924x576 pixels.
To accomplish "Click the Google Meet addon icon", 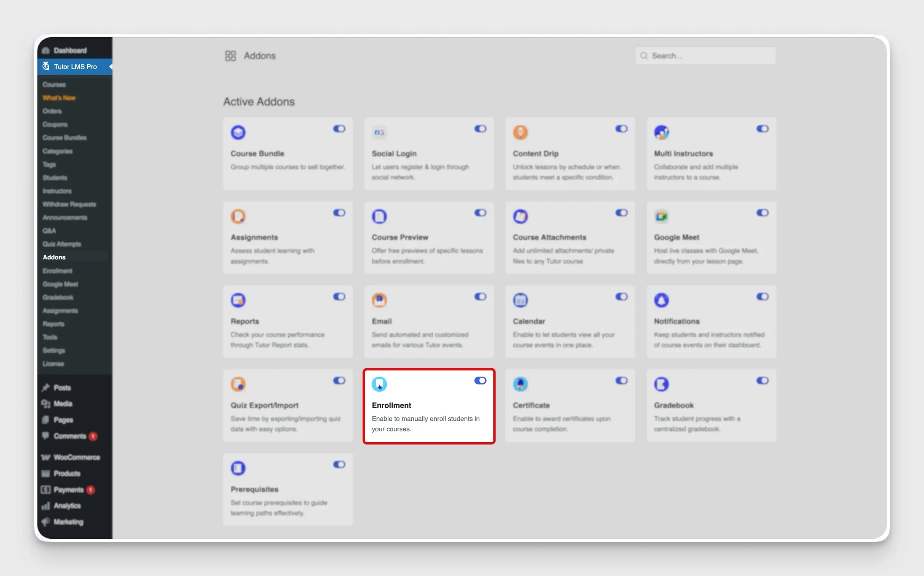I will (x=661, y=216).
